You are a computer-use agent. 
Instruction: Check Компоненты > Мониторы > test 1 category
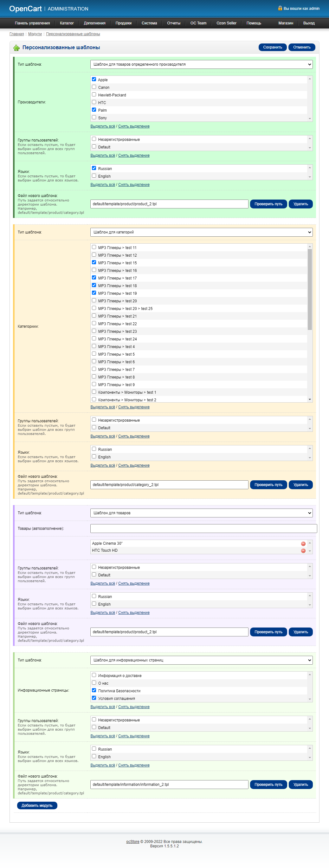pos(94,392)
